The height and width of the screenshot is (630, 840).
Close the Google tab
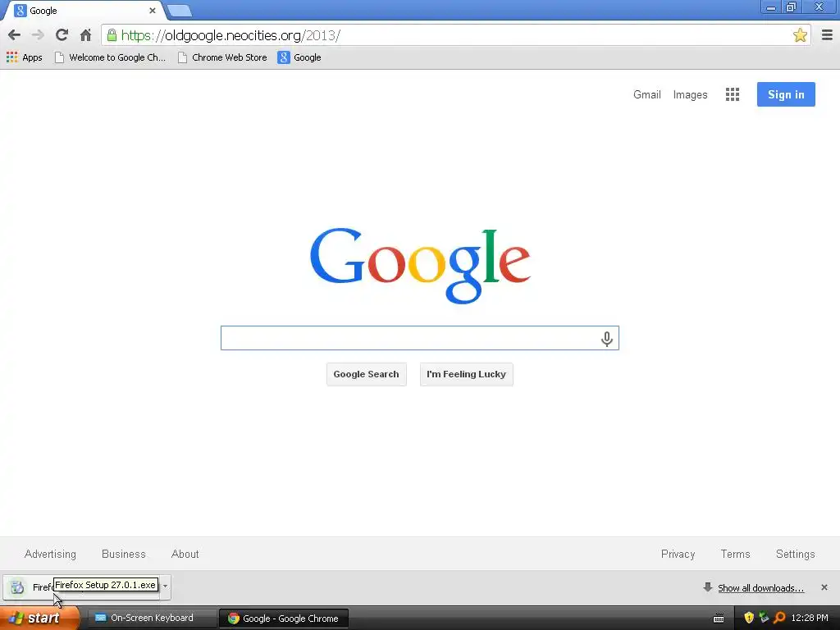pos(152,10)
